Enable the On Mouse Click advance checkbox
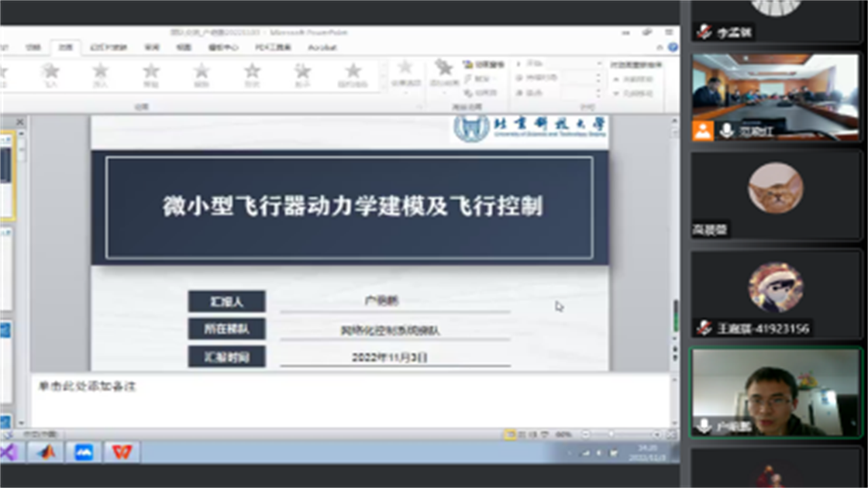 (615, 78)
